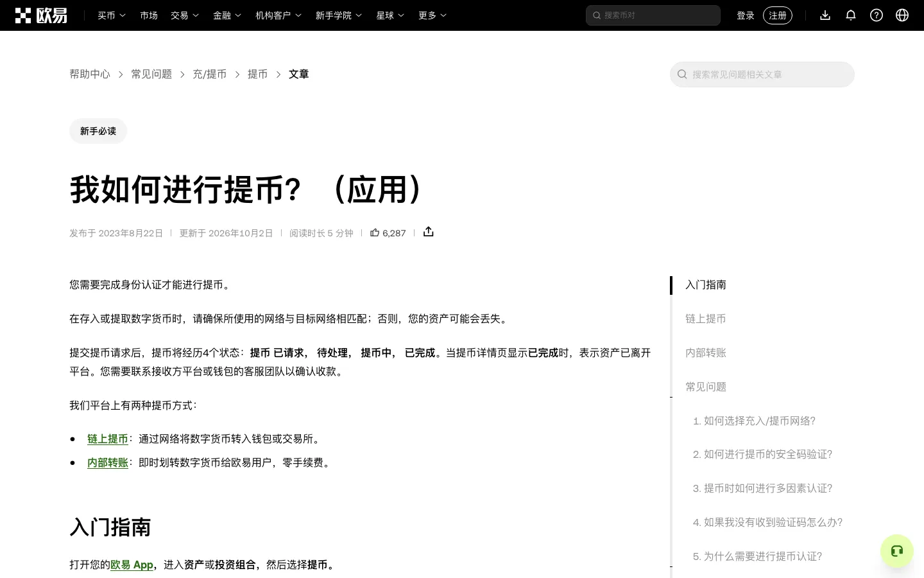
Task: Go to 提币 breadcrumb
Action: pos(258,74)
